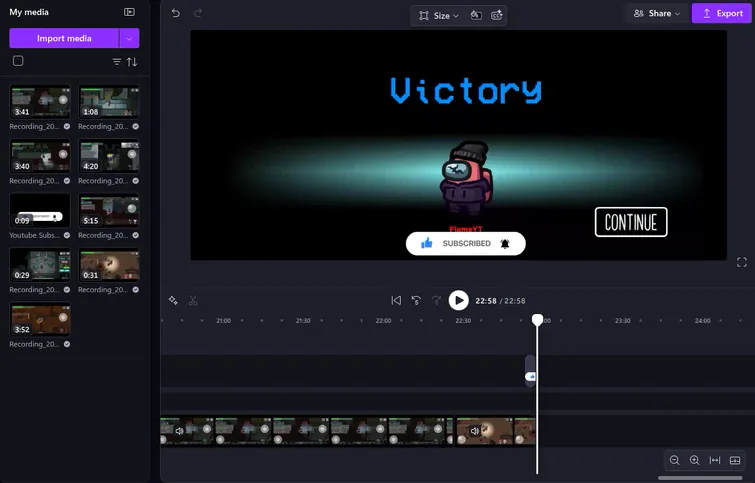This screenshot has width=755, height=483.
Task: Skip to start of timeline
Action: [x=396, y=300]
